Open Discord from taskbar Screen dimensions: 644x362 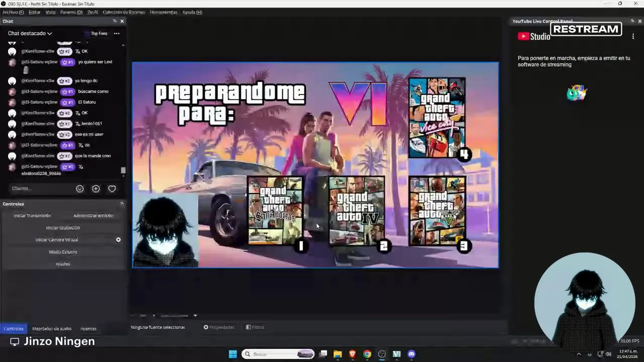click(412, 354)
